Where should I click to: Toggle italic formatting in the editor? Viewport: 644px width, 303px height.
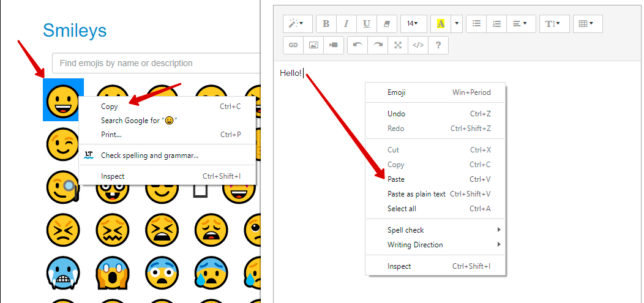coord(346,24)
